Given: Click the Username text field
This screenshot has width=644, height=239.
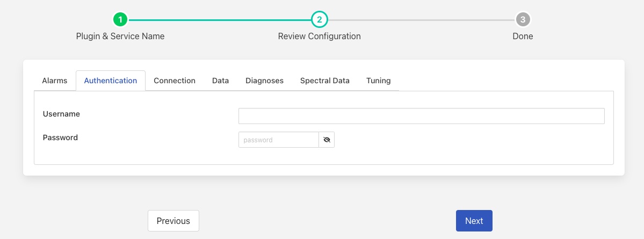Looking at the screenshot, I should (421, 116).
